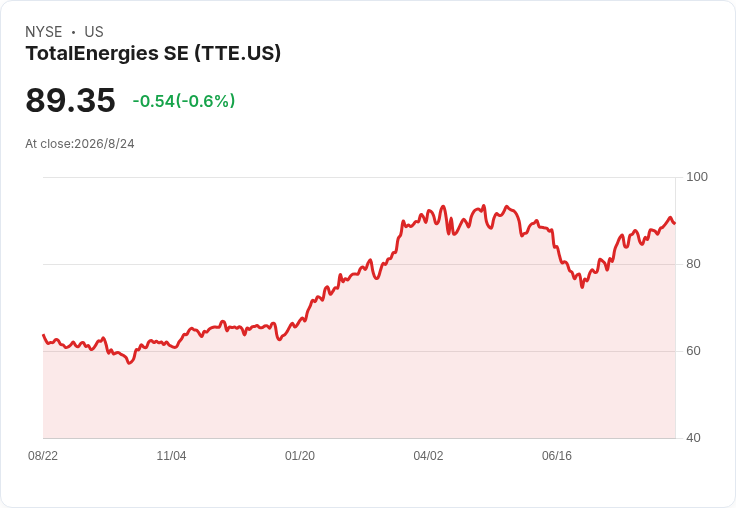Click the 08/22 date axis label
Viewport: 736px width, 508px height.
coord(43,456)
